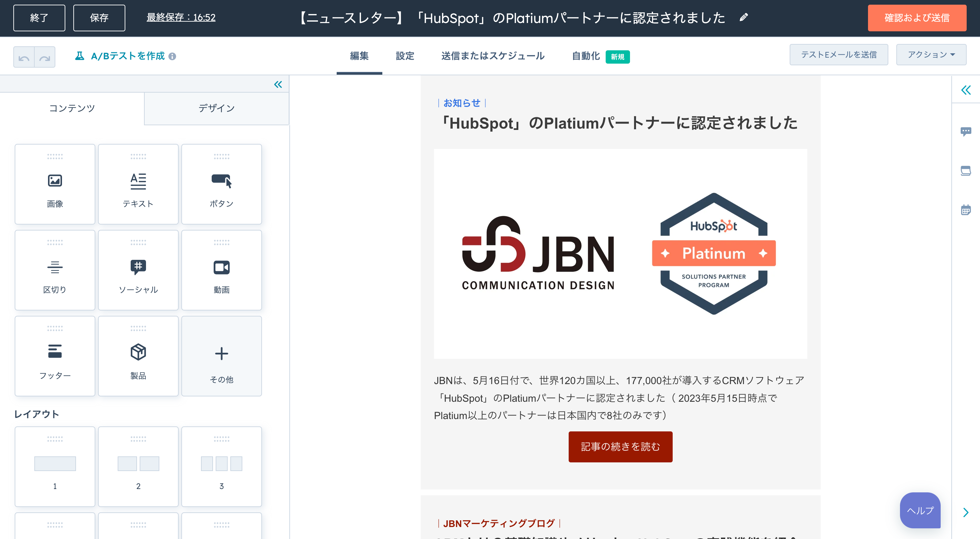
Task: Open the 自動化 tab
Action: 585,56
